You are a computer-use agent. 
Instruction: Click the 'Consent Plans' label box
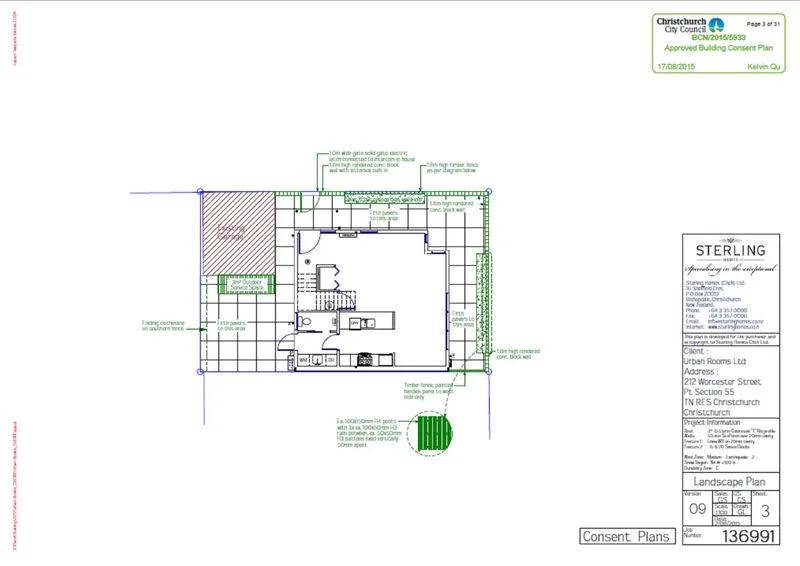pyautogui.click(x=627, y=536)
